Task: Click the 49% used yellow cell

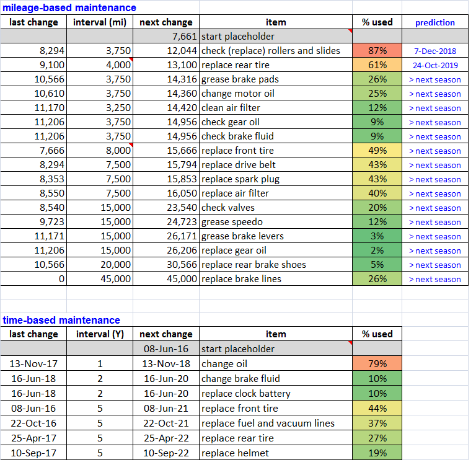Action: pyautogui.click(x=377, y=151)
